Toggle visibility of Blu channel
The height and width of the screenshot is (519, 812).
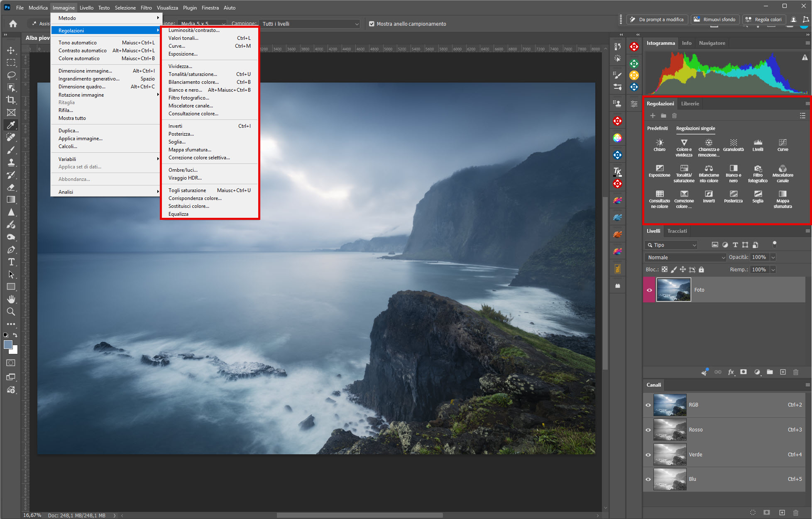(648, 479)
